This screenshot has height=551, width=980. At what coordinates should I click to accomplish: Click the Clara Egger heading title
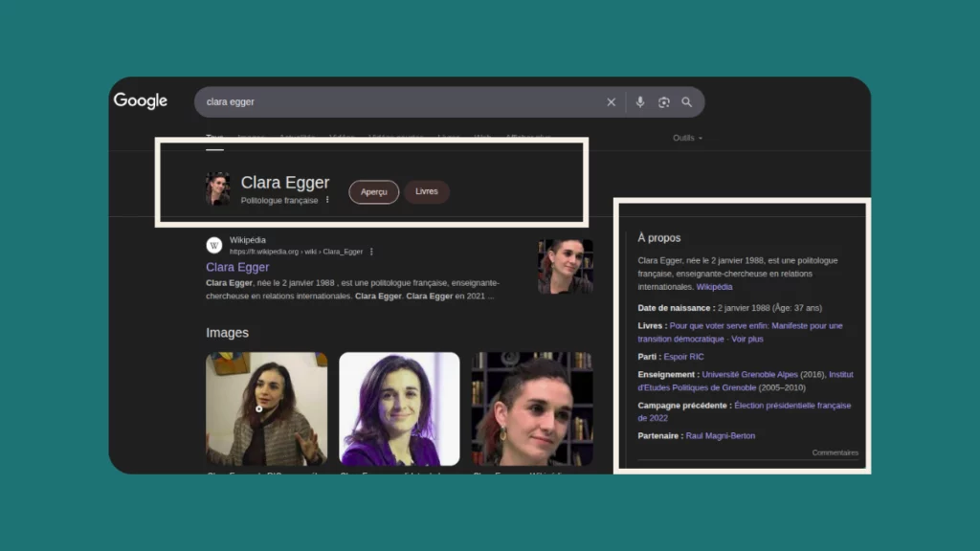[x=285, y=183]
